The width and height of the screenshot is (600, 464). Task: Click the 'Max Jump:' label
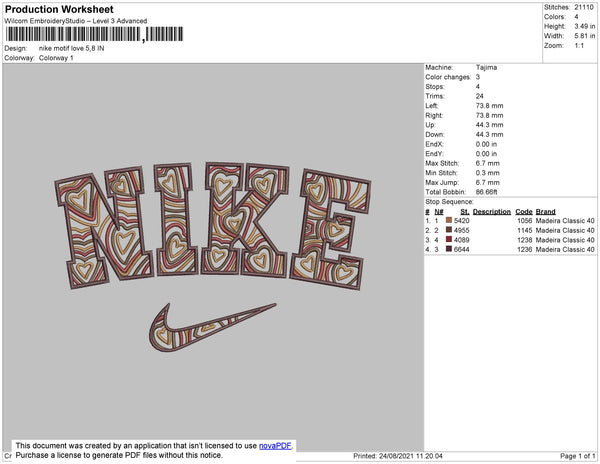tap(442, 182)
